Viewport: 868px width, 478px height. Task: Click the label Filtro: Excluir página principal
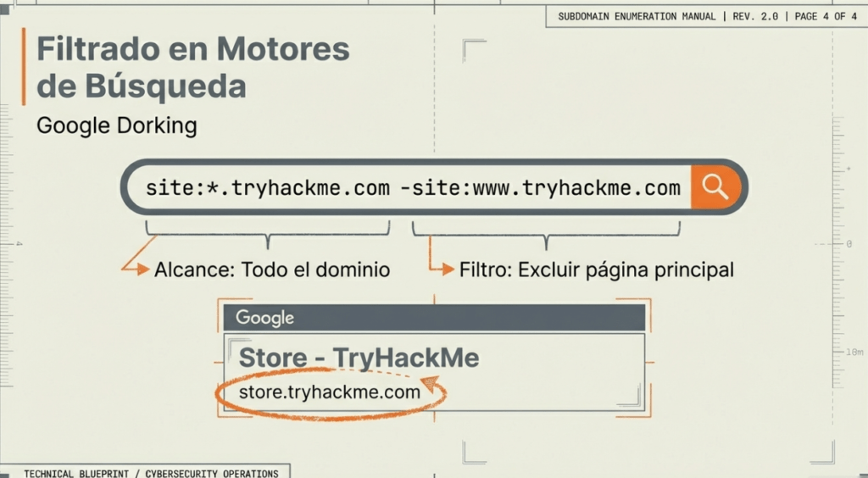(596, 270)
